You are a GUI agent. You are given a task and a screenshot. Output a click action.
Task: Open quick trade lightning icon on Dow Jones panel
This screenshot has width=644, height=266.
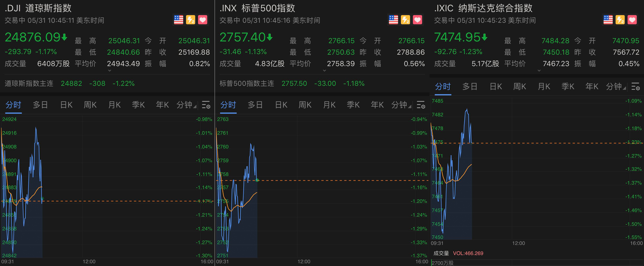[x=190, y=19]
